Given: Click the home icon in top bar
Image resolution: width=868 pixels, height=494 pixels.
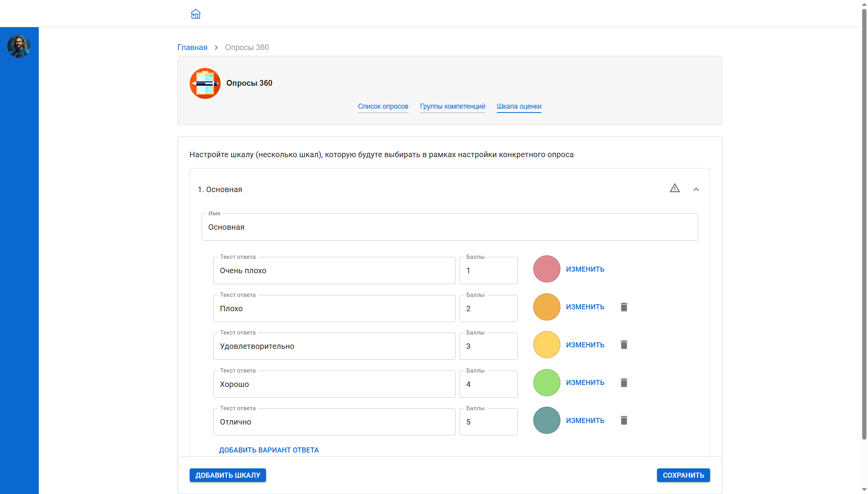Looking at the screenshot, I should (x=195, y=14).
